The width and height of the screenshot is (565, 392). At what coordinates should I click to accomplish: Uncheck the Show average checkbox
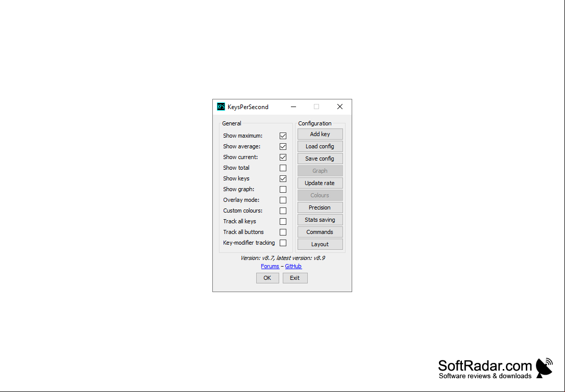pos(283,146)
